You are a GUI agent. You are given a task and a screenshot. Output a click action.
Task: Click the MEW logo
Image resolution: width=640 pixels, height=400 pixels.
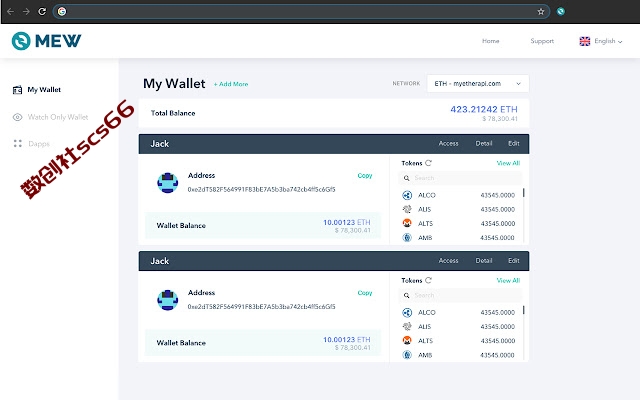(x=47, y=41)
